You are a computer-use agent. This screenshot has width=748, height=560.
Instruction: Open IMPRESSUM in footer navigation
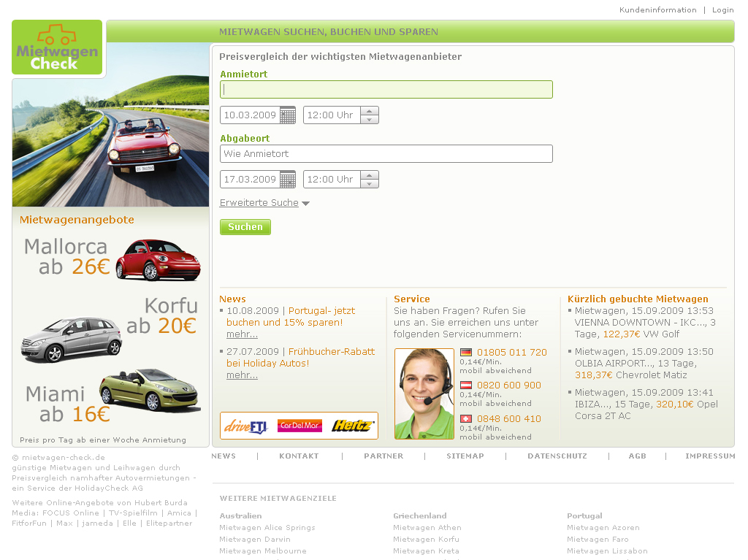click(710, 456)
